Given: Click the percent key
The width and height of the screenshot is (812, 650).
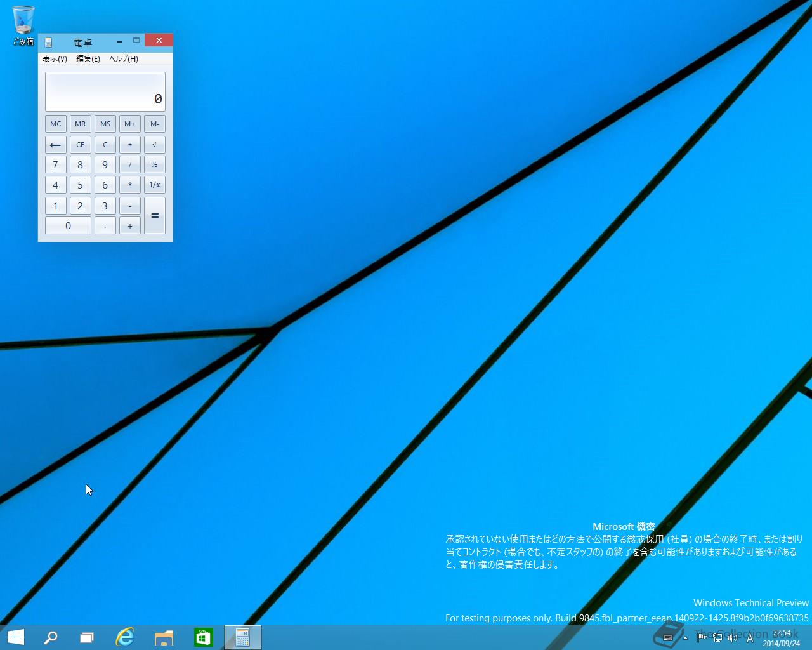Looking at the screenshot, I should (155, 165).
